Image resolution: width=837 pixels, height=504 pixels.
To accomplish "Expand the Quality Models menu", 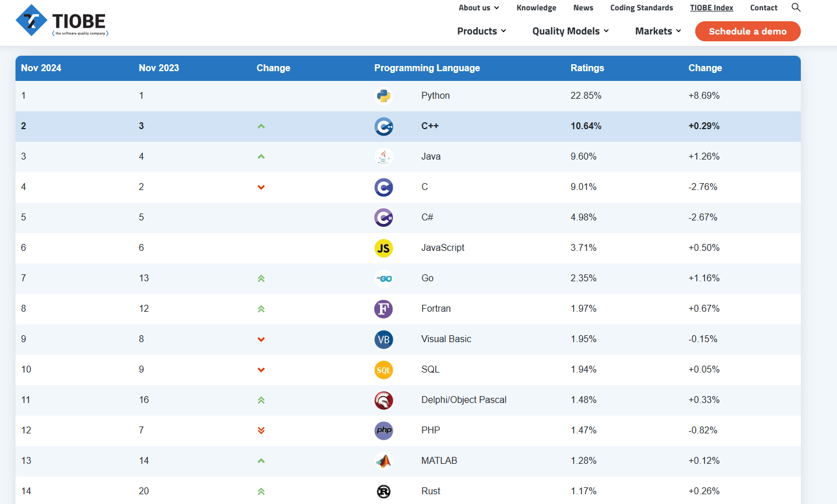I will tap(571, 31).
